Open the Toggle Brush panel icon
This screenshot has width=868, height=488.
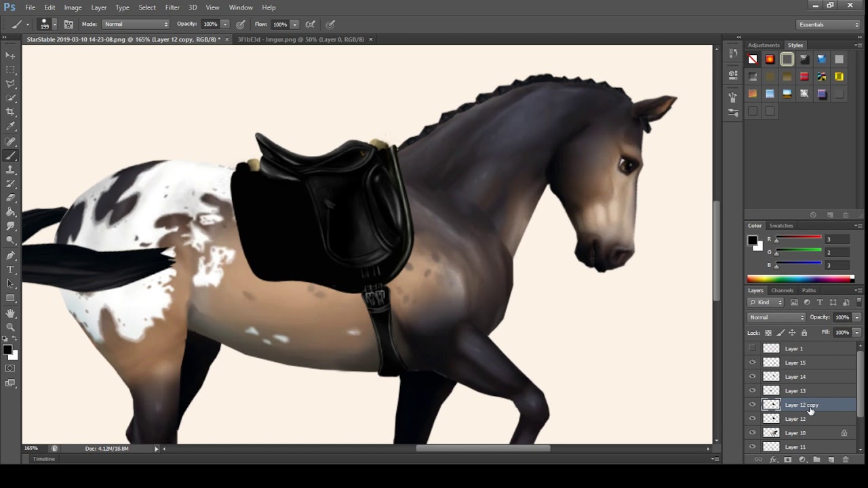point(68,24)
